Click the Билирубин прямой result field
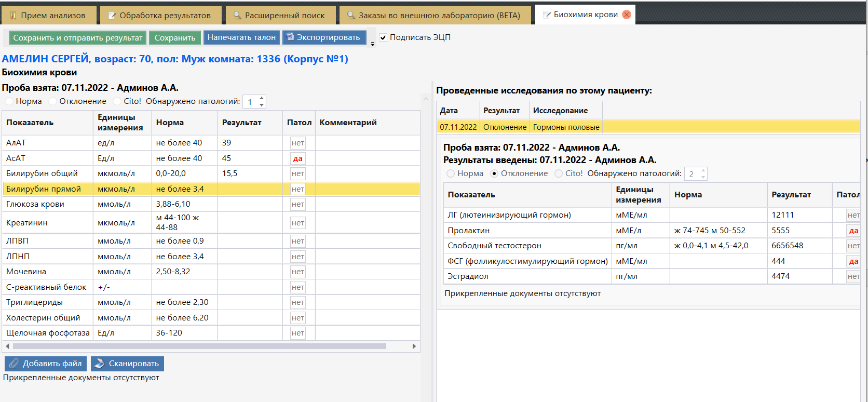Screen dimensions: 868x402 [250, 189]
